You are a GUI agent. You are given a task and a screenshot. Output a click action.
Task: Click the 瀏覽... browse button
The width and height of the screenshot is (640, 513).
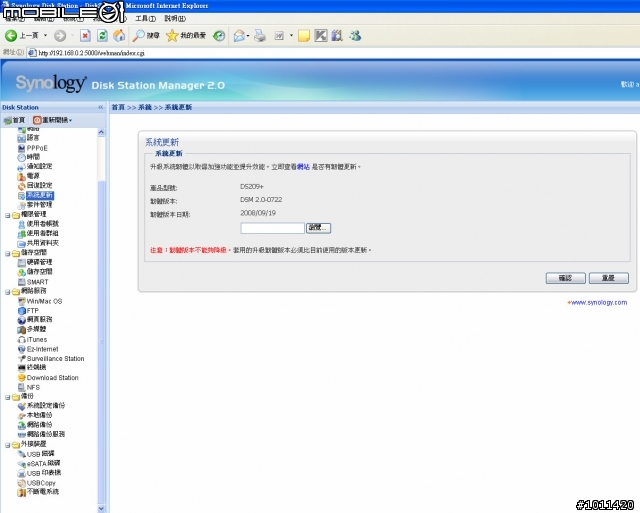click(318, 228)
